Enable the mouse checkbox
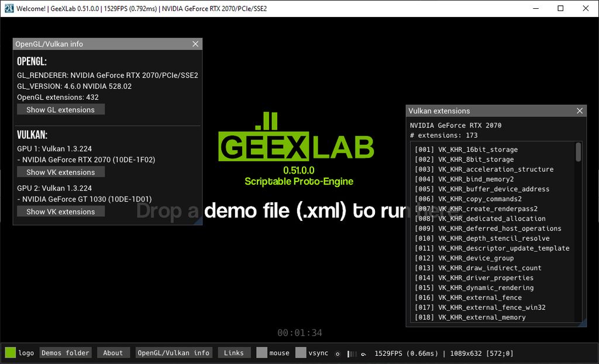Viewport: 599px width, 364px height. pos(261,352)
